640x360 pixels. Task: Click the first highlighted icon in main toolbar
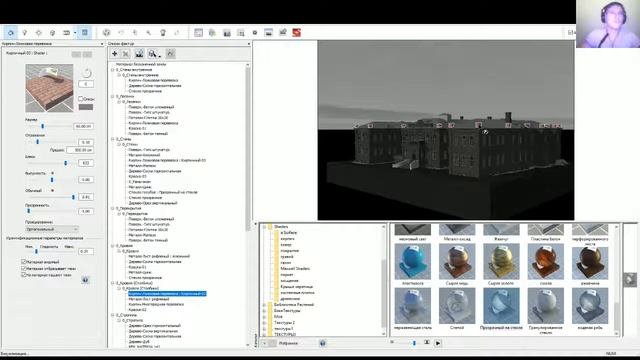[x=11, y=33]
